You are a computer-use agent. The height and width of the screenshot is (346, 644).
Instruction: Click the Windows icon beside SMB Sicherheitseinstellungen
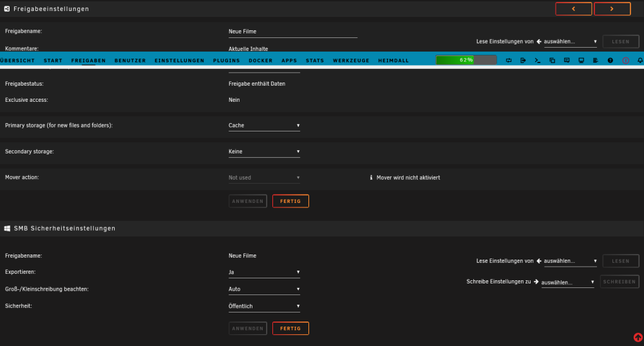tap(7, 229)
